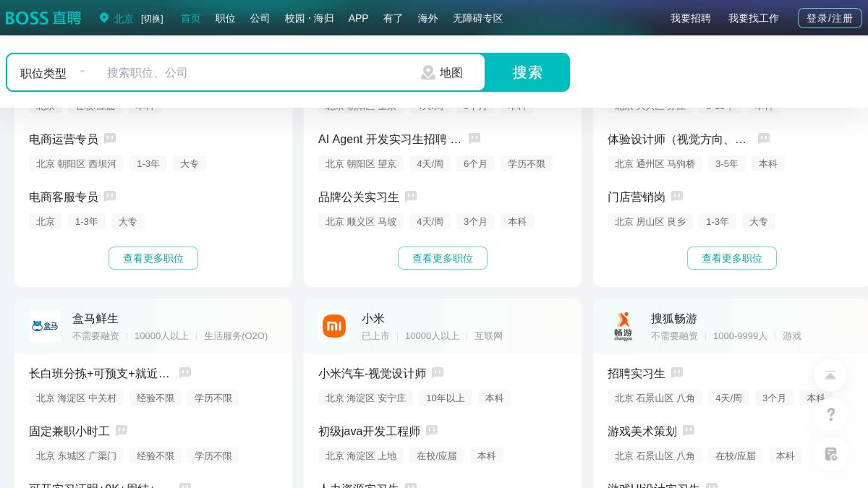The image size is (868, 488).
Task: Open 校园 · 海归 menu item
Action: click(310, 18)
